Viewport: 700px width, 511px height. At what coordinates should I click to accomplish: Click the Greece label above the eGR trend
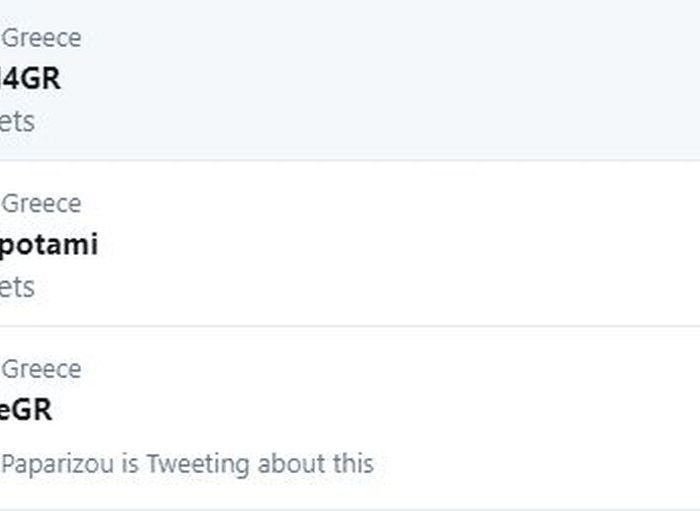pyautogui.click(x=41, y=369)
